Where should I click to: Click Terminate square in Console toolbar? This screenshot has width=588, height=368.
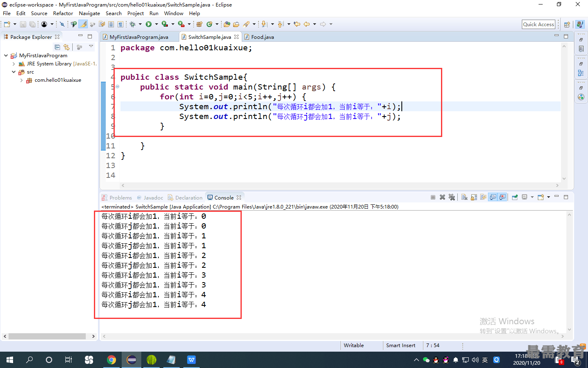point(433,197)
